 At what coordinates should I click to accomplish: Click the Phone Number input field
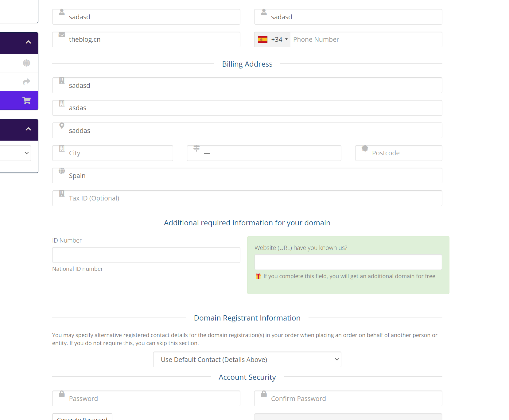365,40
